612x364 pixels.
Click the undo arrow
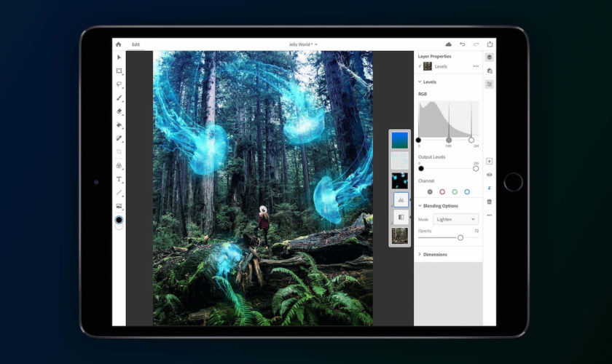[462, 44]
